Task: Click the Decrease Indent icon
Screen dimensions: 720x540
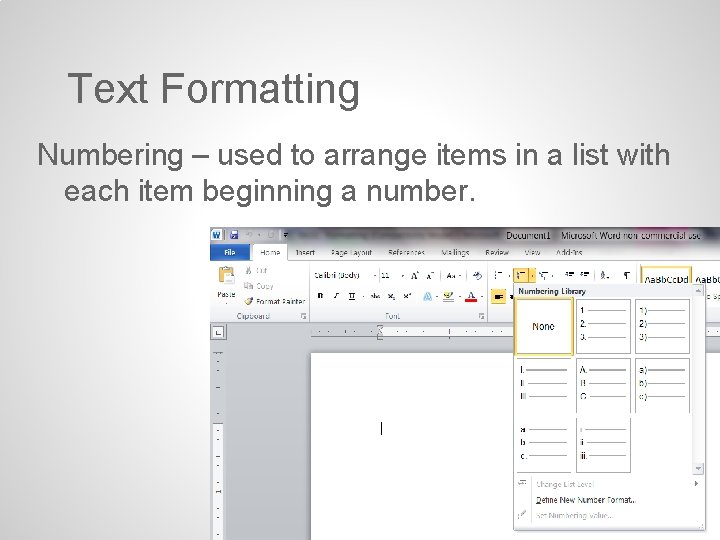Action: point(569,275)
